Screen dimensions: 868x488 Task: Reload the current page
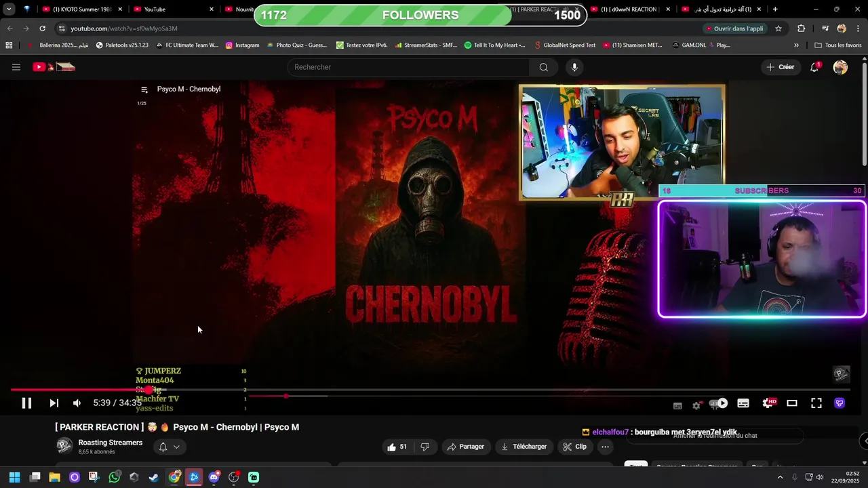coord(42,28)
